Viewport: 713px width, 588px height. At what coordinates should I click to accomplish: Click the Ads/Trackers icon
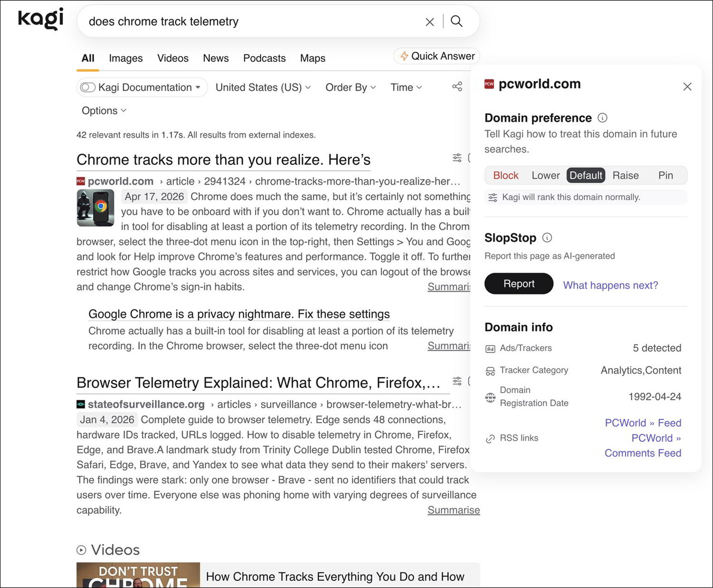point(490,349)
